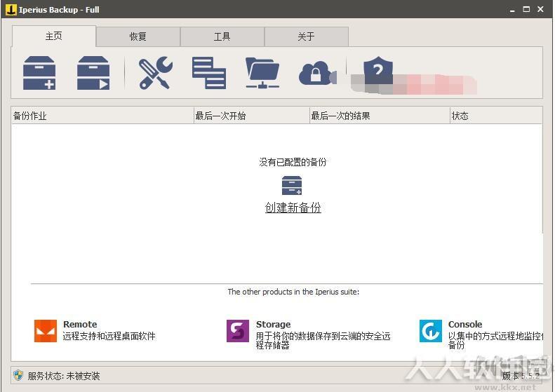Click the 创建新备份 link

pyautogui.click(x=293, y=208)
